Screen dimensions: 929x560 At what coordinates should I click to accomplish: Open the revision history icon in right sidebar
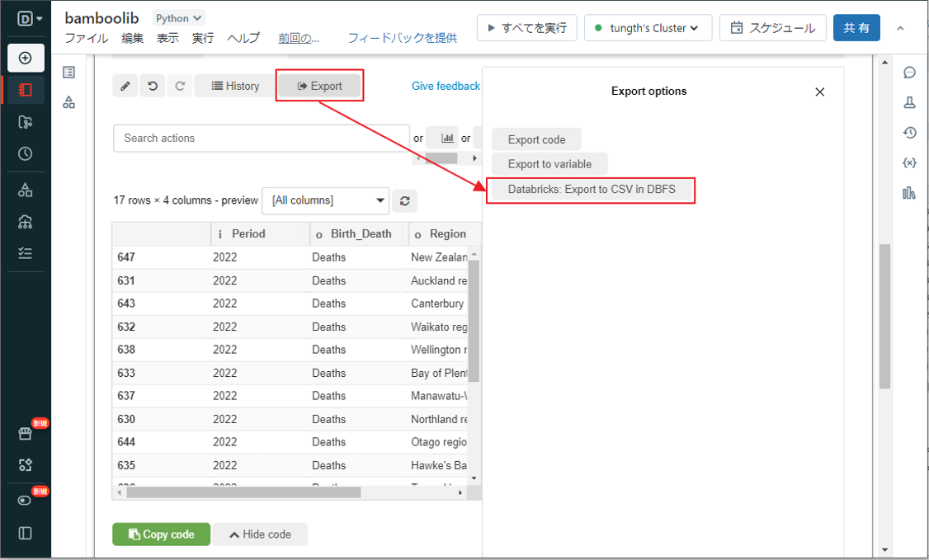[x=909, y=133]
